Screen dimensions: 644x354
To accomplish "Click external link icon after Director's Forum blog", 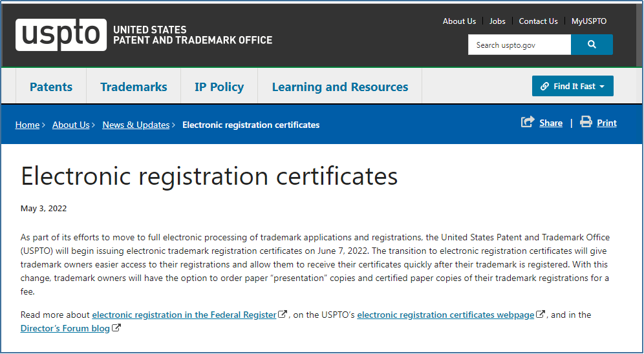I will (116, 328).
